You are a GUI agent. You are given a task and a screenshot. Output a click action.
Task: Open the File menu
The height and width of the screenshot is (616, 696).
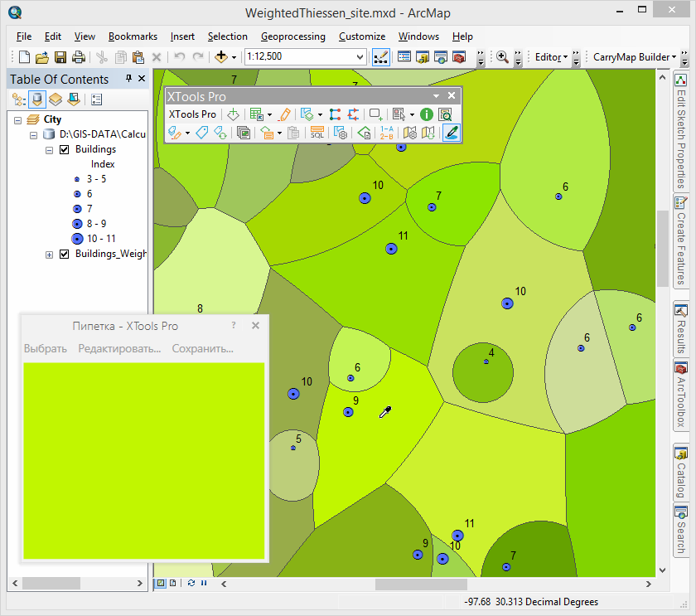click(24, 36)
